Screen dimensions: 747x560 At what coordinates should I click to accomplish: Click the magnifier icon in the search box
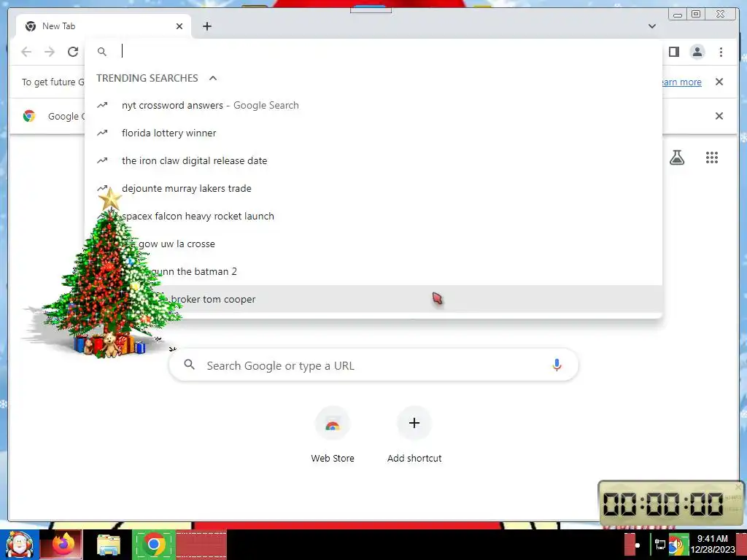coord(189,365)
